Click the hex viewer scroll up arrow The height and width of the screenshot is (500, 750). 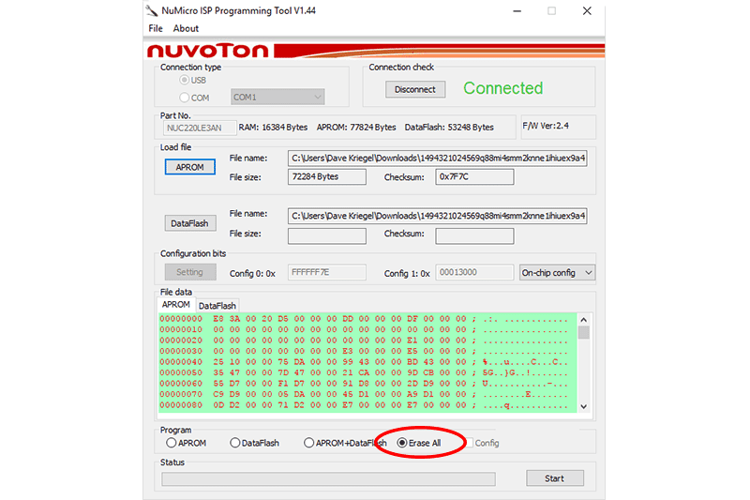[x=584, y=320]
